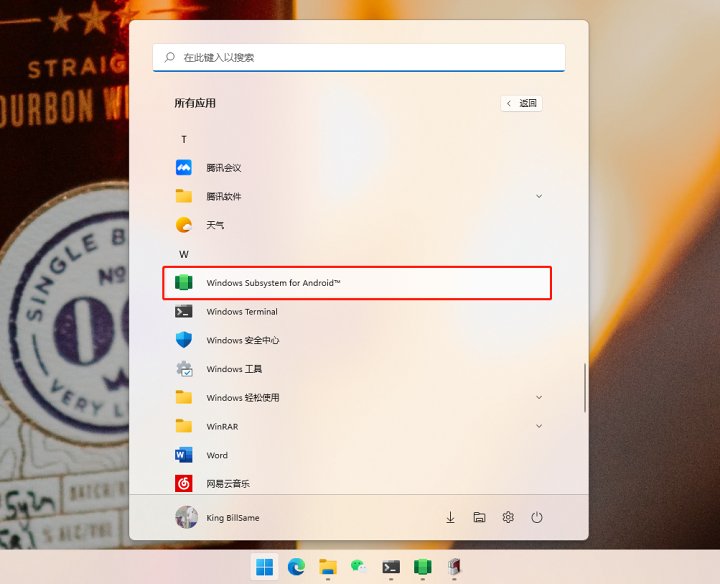This screenshot has width=720, height=584.
Task: Focus the 在此键入以搜索 search box
Action: pos(359,57)
